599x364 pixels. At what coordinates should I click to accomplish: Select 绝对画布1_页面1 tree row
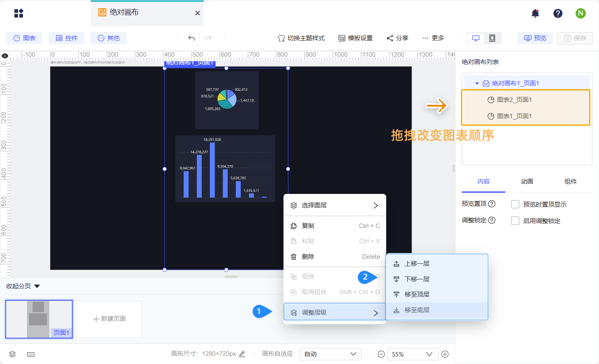coord(527,83)
